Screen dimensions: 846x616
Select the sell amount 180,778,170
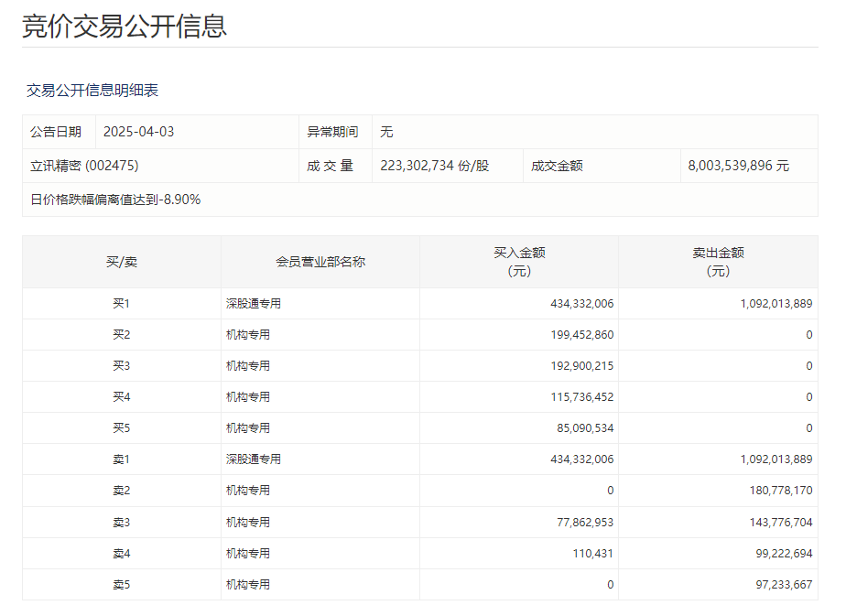[x=781, y=491]
